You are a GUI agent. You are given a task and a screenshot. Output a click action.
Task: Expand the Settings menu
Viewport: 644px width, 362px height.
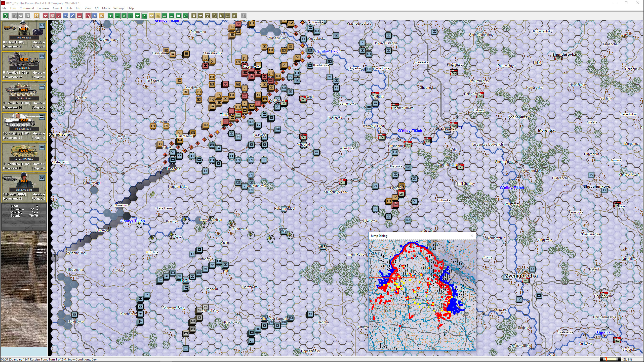point(118,8)
